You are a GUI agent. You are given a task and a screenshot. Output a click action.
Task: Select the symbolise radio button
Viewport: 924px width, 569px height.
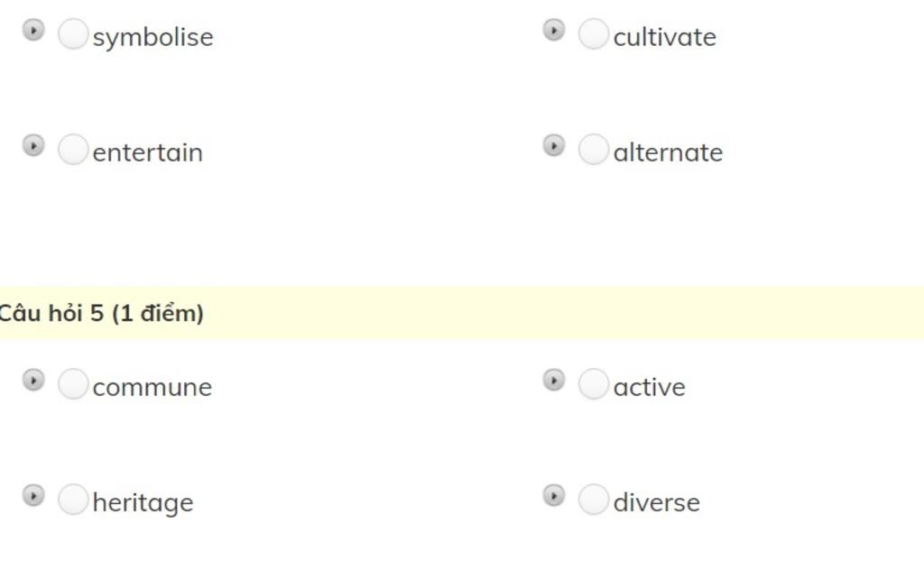(73, 33)
